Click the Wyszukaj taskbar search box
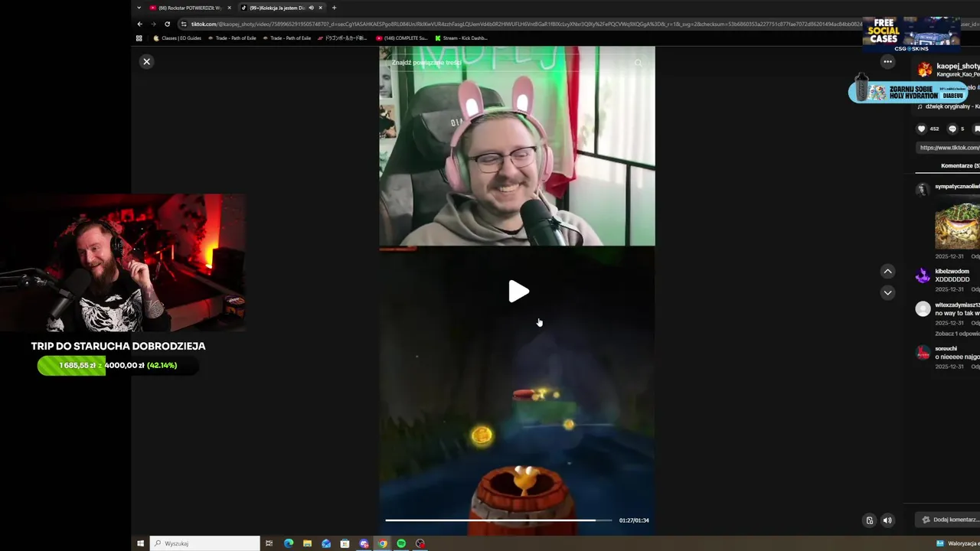The height and width of the screenshot is (551, 980). (x=205, y=543)
